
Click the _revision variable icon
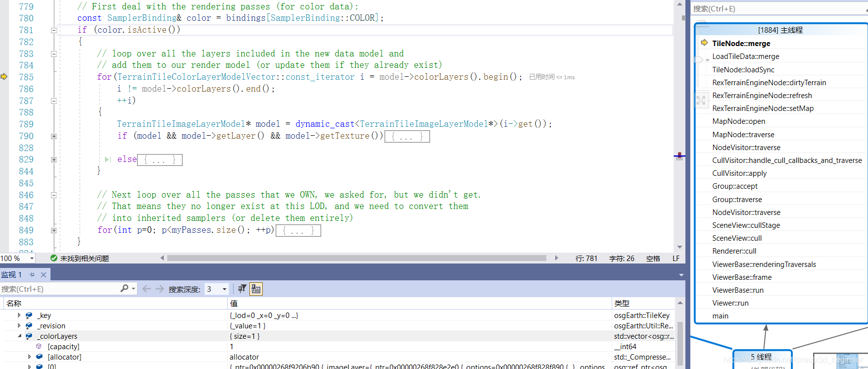[29, 326]
